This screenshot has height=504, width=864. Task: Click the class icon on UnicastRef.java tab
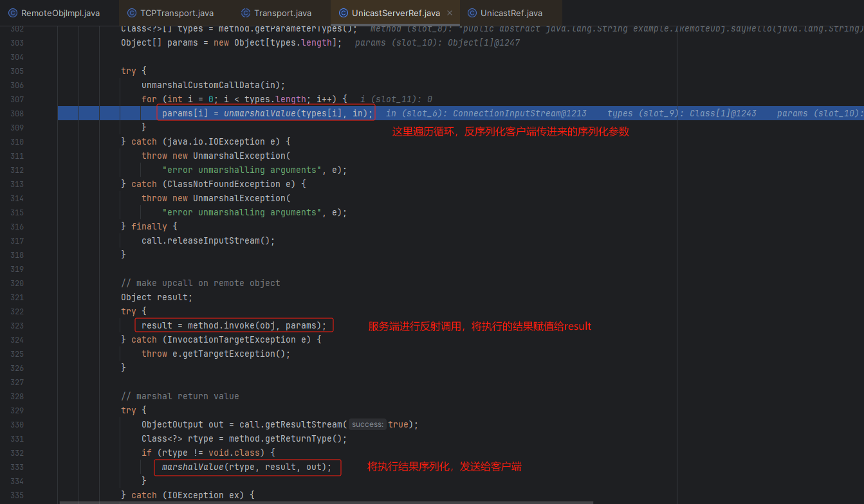(x=472, y=13)
